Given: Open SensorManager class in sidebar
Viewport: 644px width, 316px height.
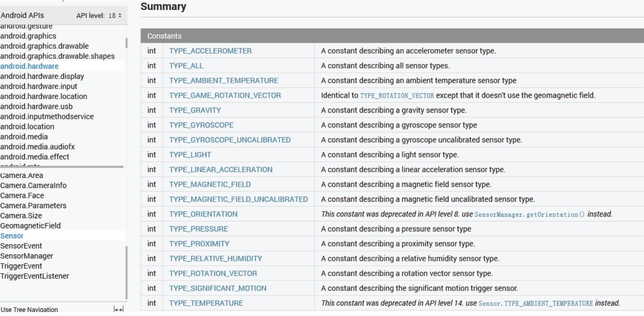Looking at the screenshot, I should (27, 256).
